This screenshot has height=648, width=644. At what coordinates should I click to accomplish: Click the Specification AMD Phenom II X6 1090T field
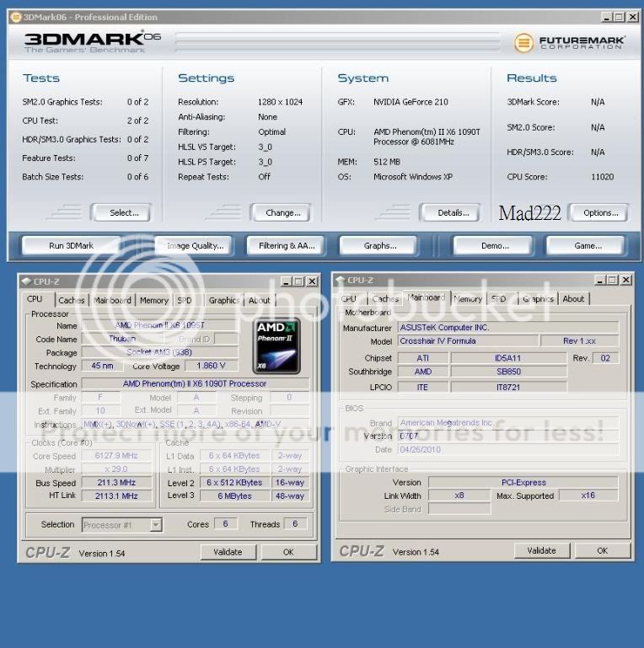tap(195, 383)
